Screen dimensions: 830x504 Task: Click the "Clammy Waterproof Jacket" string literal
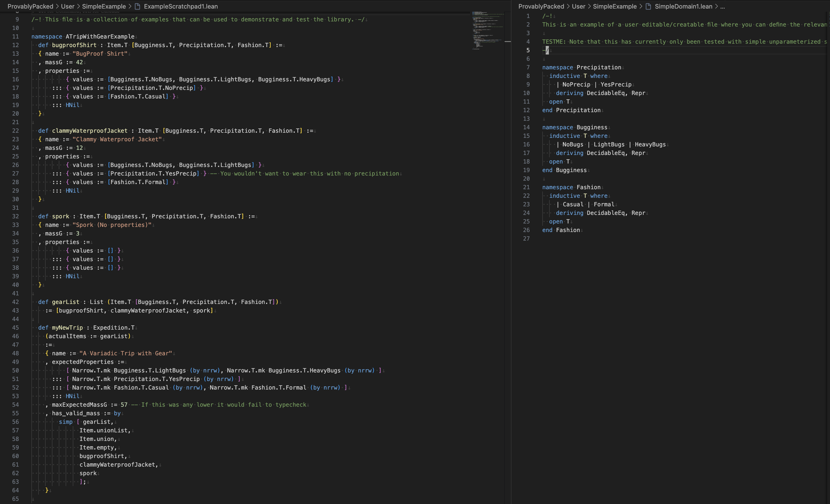pos(117,139)
